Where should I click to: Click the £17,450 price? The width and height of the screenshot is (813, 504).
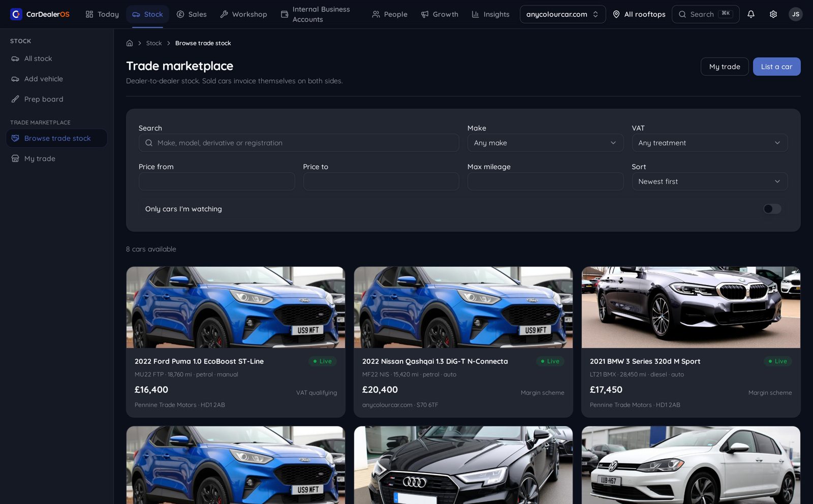point(606,390)
